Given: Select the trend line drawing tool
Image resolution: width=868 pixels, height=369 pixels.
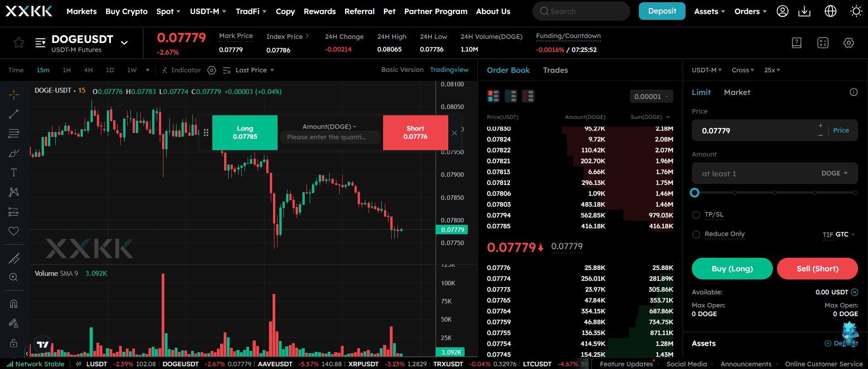Looking at the screenshot, I should coord(14,114).
